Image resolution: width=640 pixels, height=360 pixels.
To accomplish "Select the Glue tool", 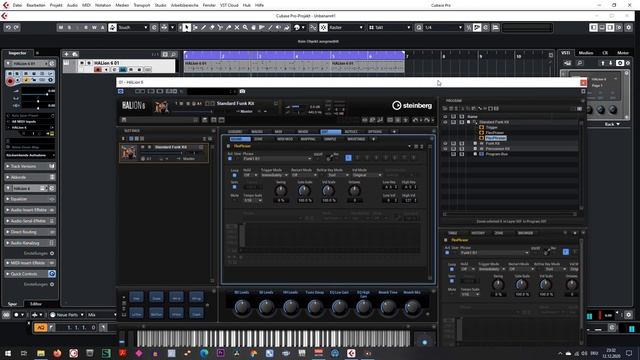I will [x=229, y=27].
